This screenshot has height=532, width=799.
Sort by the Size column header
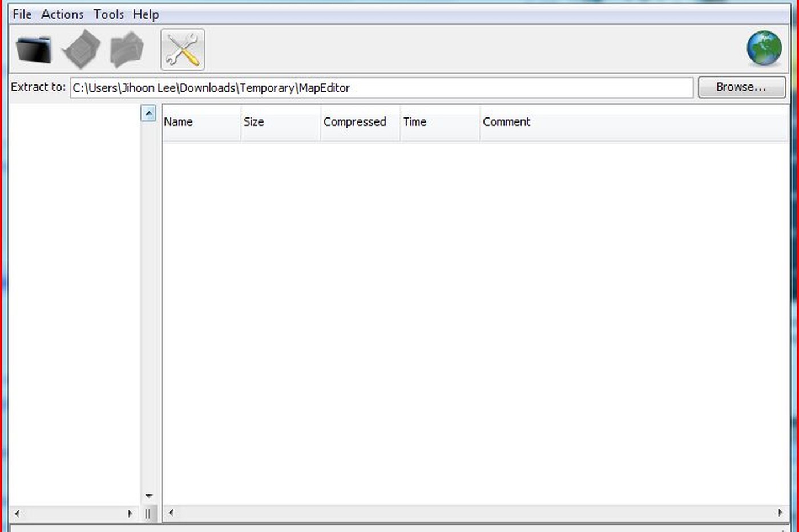[280, 122]
